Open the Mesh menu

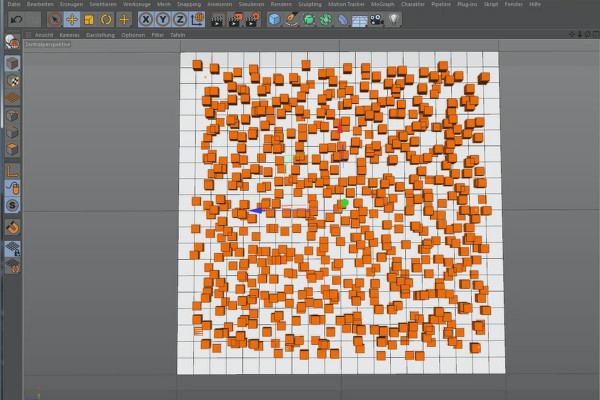click(x=164, y=4)
